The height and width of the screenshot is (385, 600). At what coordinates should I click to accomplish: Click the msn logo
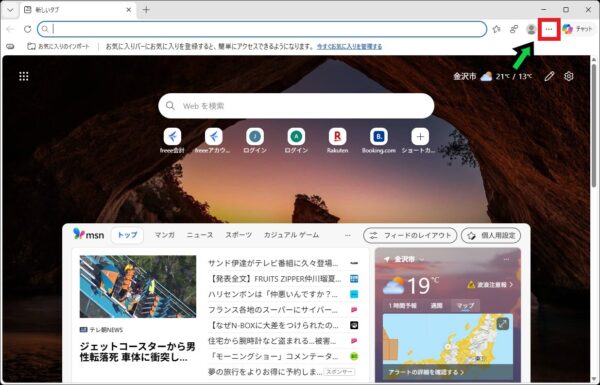[x=88, y=235]
